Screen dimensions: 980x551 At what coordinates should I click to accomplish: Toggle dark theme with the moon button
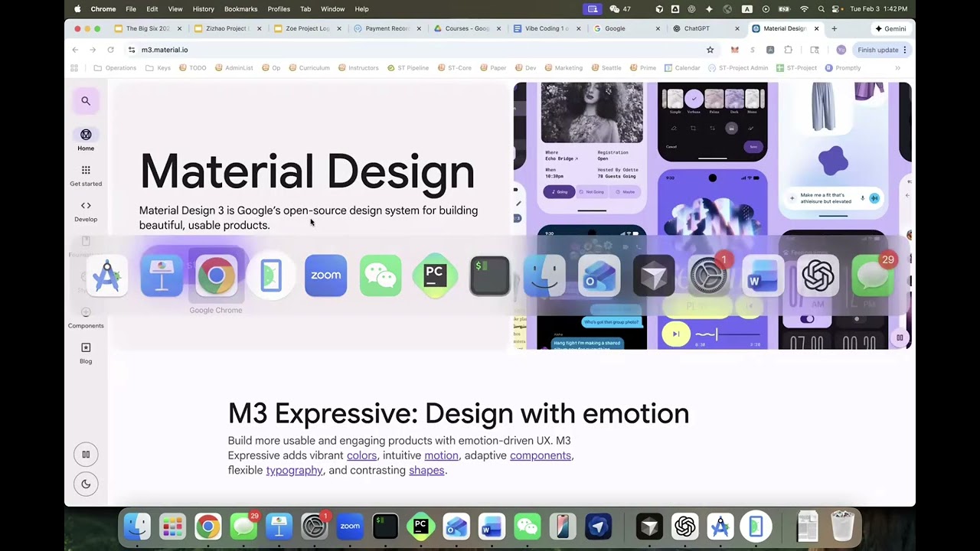click(x=86, y=484)
